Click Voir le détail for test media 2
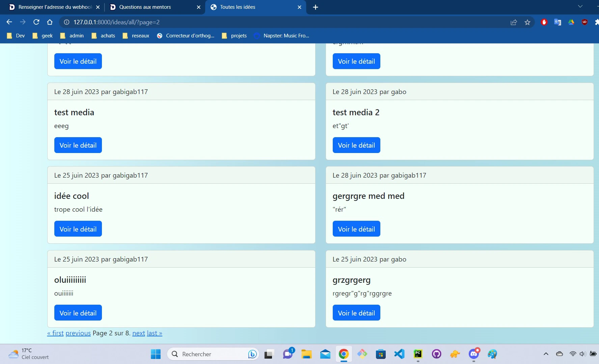This screenshot has width=599, height=364. coord(356,145)
